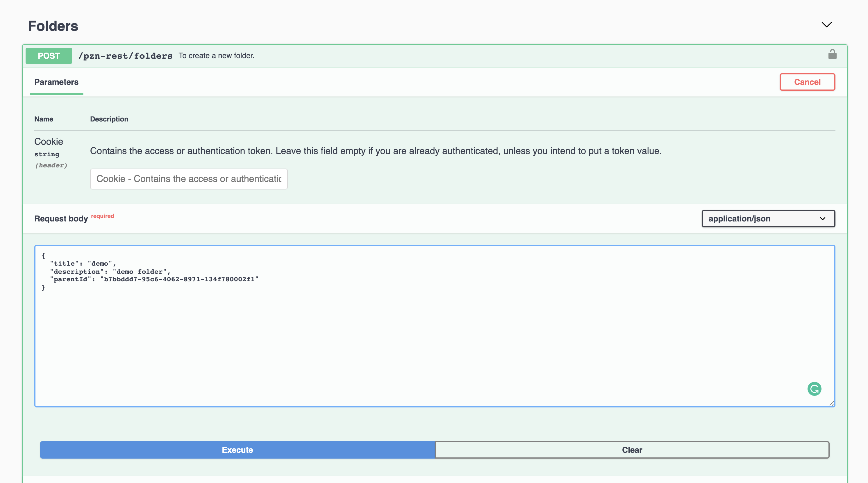
Task: Click the Cookie description text about authentication token
Action: [x=376, y=151]
